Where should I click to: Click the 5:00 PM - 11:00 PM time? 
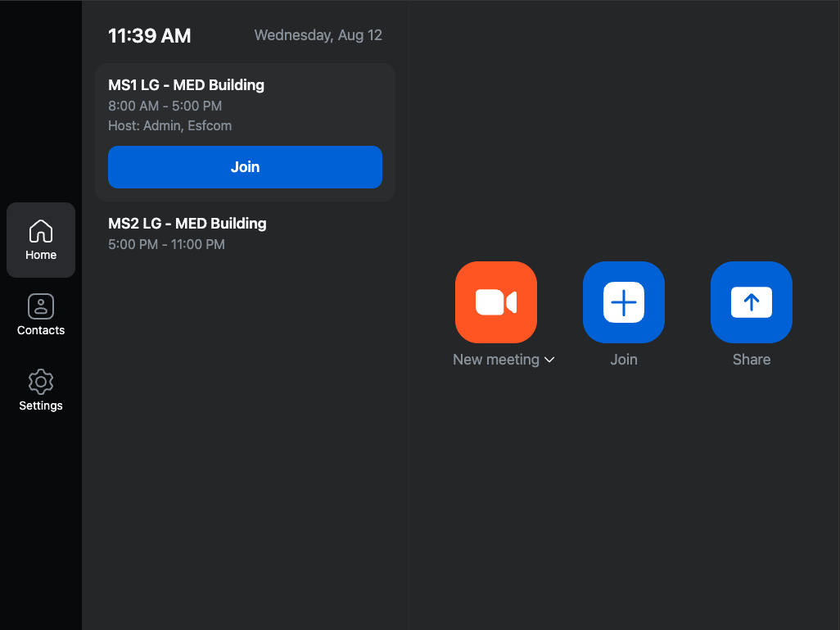click(x=166, y=244)
